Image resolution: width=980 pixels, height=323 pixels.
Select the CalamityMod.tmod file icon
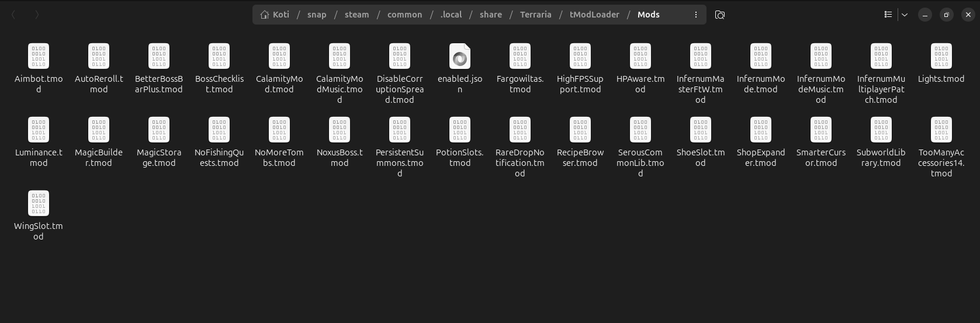click(279, 56)
